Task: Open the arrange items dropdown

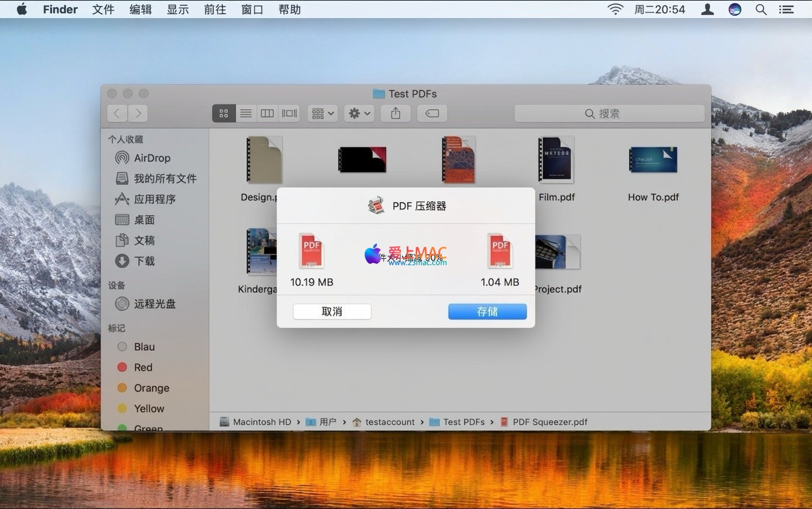Action: coord(323,114)
